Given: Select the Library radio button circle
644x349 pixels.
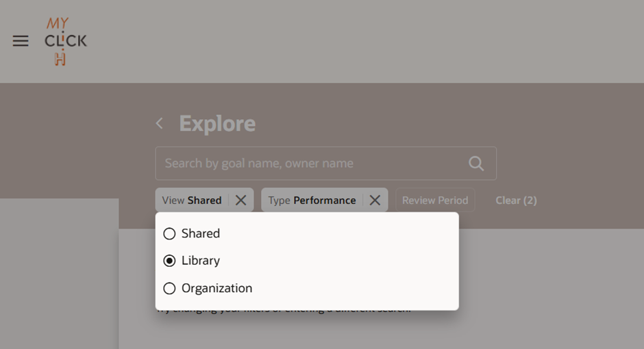Looking at the screenshot, I should [169, 261].
